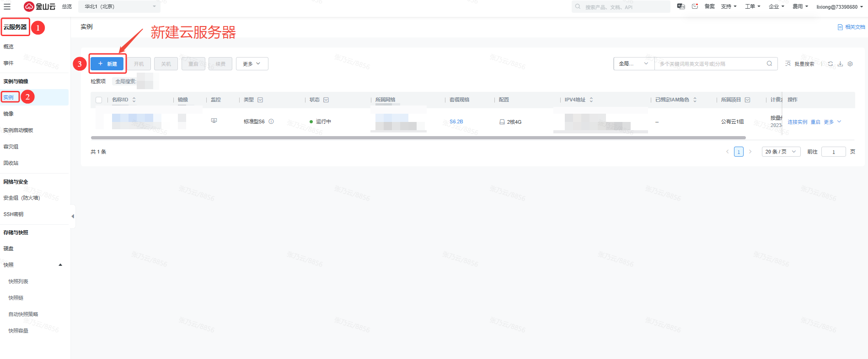The image size is (868, 359).
Task: Open the lixiong@73398680 account menu
Action: (x=840, y=7)
